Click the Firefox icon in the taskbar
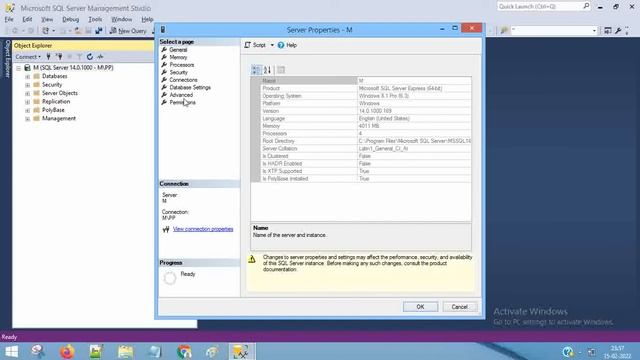Image resolution: width=640 pixels, height=360 pixels. [x=67, y=351]
